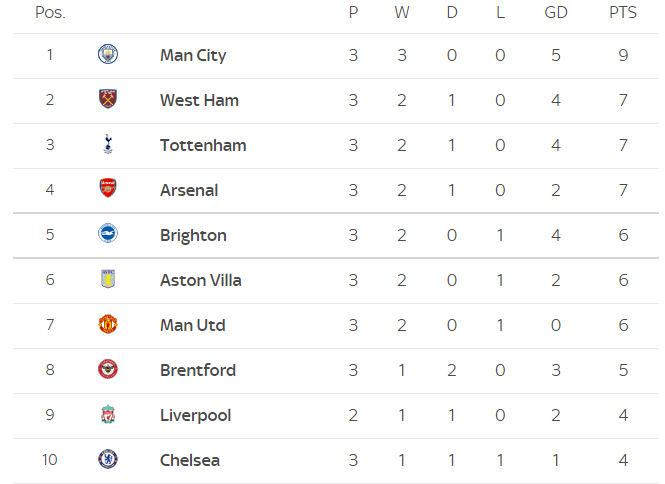The height and width of the screenshot is (484, 665).
Task: Click the PTS column header
Action: tap(623, 12)
